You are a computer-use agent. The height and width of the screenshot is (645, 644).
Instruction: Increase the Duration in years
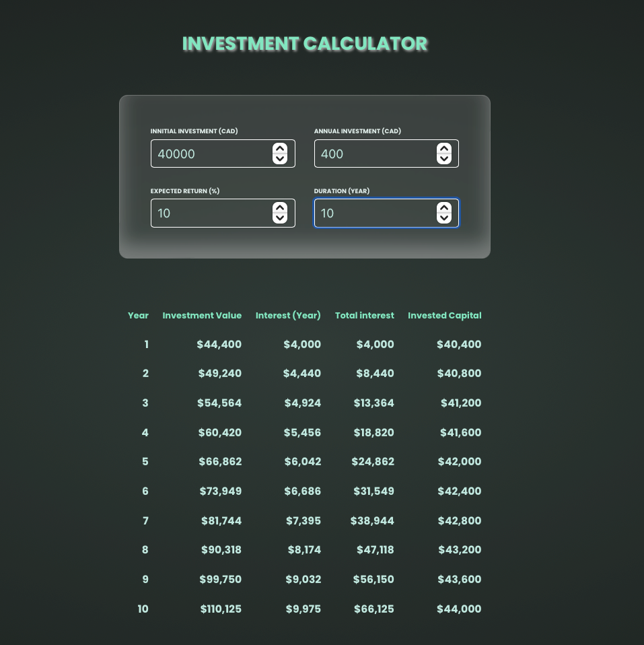(443, 207)
